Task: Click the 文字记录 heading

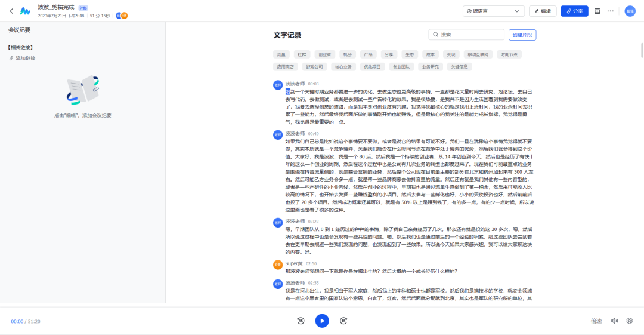Action: coord(287,35)
